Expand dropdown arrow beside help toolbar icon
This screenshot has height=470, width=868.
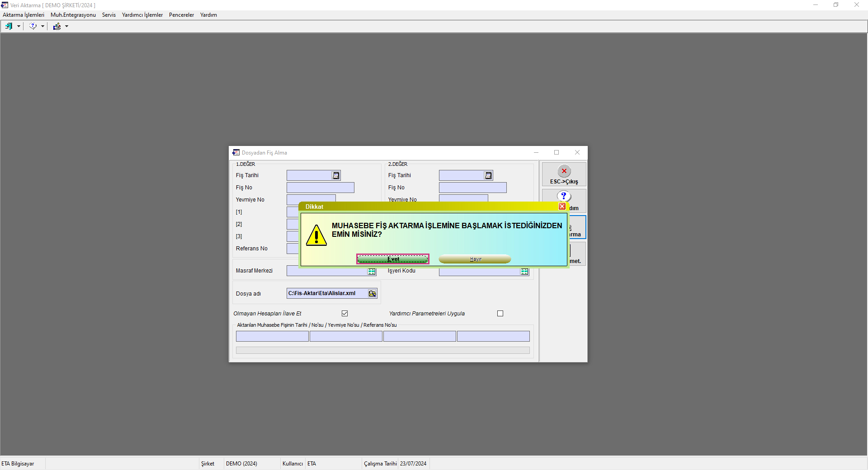42,26
